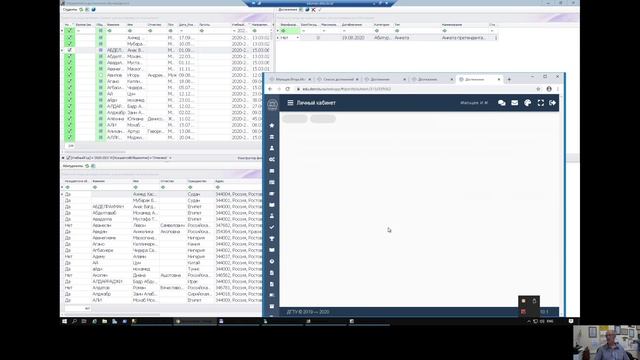Open the building icon in portal sidebar

click(x=272, y=137)
